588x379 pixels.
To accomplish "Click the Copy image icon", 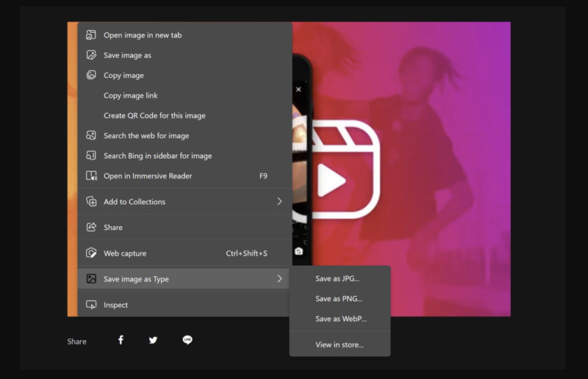I will pos(91,75).
